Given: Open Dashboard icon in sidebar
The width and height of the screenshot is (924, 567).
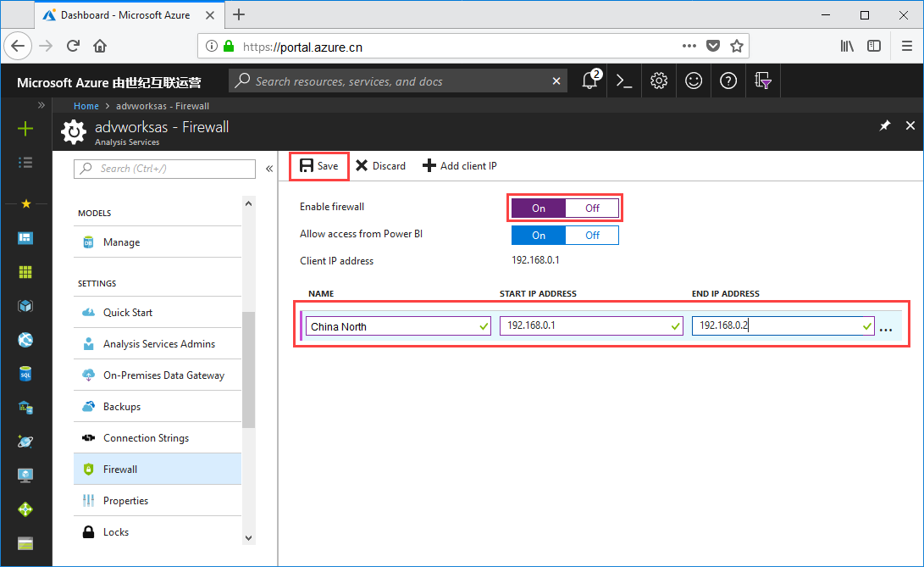Looking at the screenshot, I should [25, 238].
